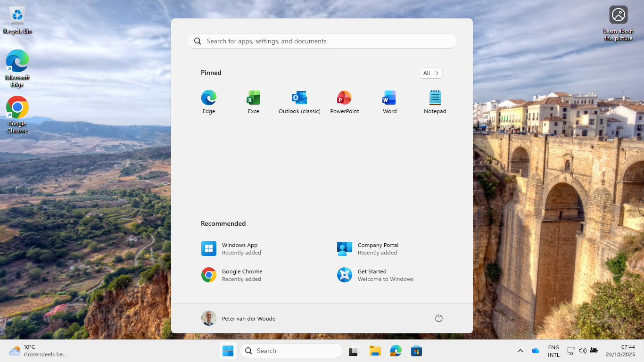Screen dimensions: 644x362
Task: Open the ENG INTL language switcher
Action: 553,351
